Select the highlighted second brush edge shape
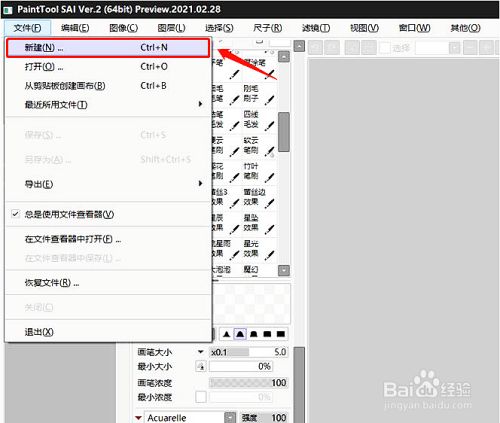500x423 pixels. coord(240,334)
